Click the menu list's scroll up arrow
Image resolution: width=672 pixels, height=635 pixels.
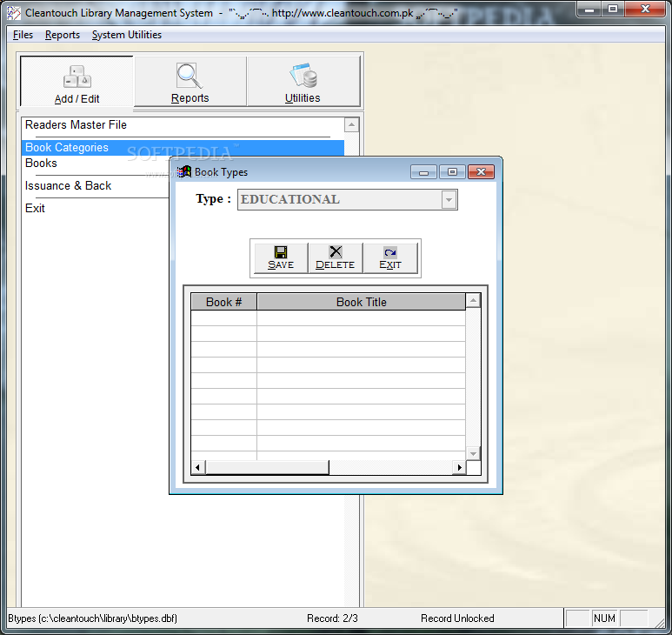pos(351,125)
